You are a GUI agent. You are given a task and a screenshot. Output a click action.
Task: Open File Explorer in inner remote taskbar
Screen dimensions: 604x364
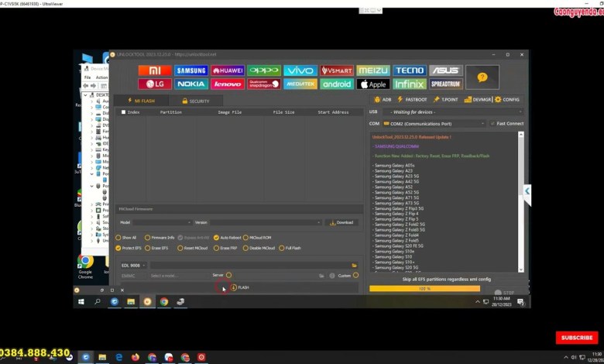point(131,301)
